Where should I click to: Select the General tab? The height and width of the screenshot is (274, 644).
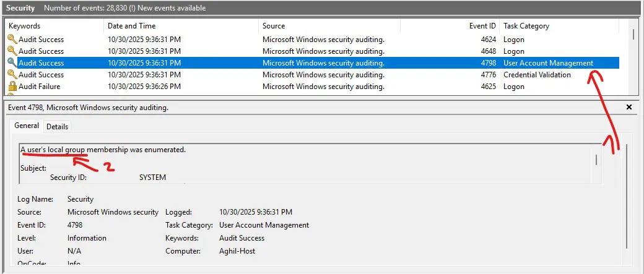click(27, 126)
